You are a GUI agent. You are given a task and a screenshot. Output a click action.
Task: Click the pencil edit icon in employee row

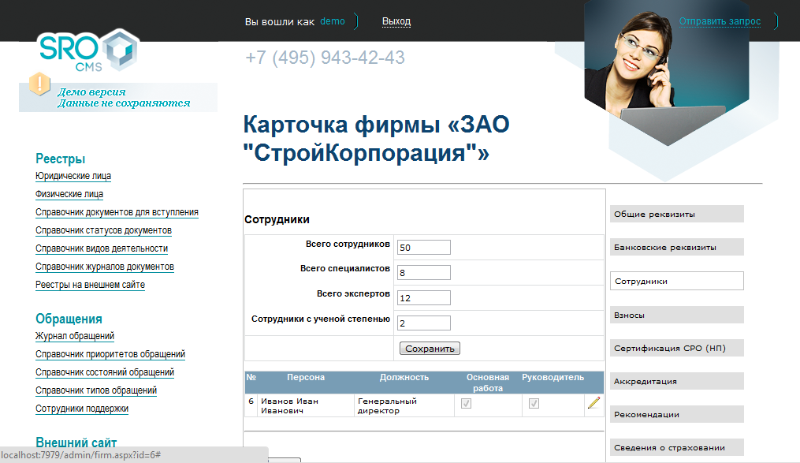pos(594,403)
